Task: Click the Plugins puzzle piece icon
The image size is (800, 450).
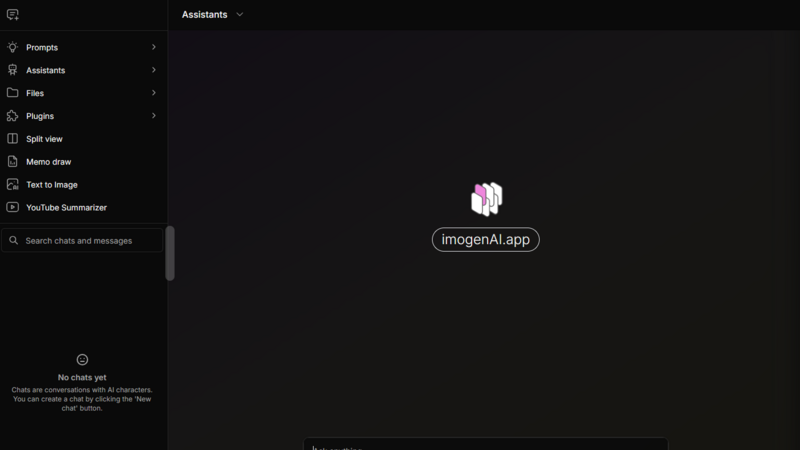Action: (13, 116)
